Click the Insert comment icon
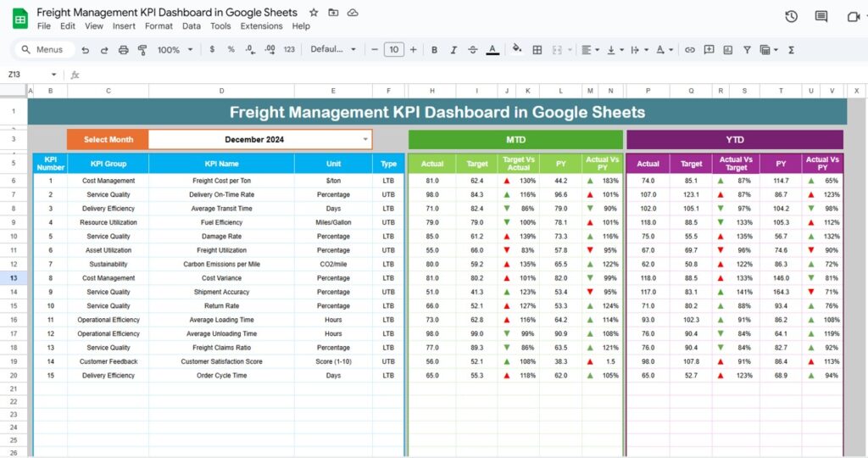Screen dimensions: 868x458 [x=709, y=49]
